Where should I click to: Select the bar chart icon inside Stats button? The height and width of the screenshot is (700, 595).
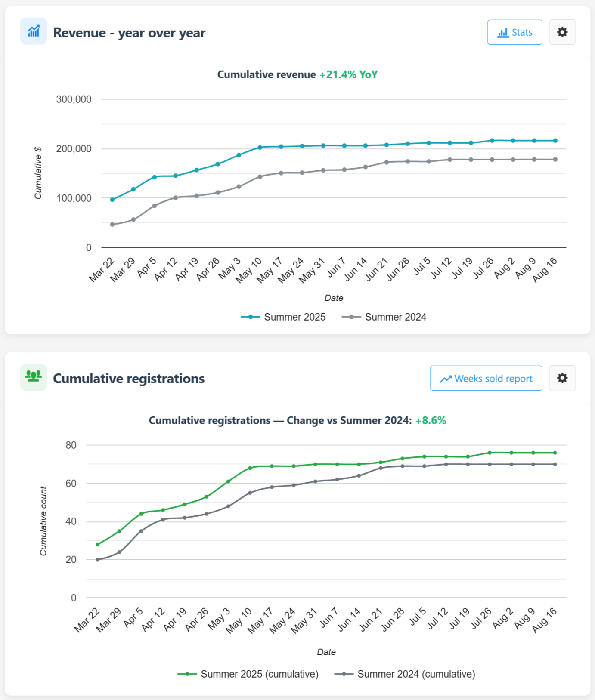(503, 32)
